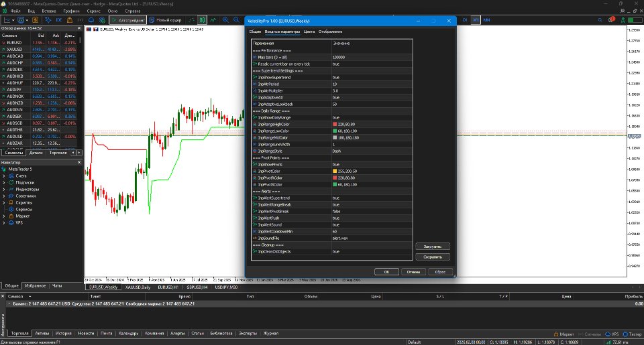Switch to Отображение tab in dialog

pyautogui.click(x=330, y=31)
